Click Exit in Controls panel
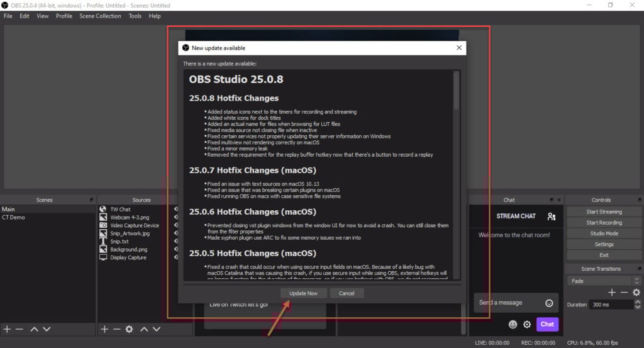644x348 pixels. point(604,255)
